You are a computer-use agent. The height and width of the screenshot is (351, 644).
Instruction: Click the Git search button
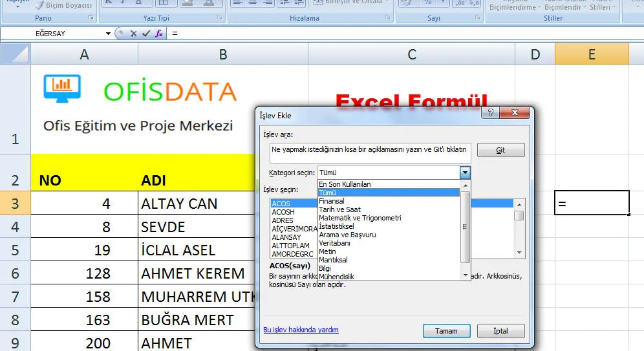click(x=500, y=150)
